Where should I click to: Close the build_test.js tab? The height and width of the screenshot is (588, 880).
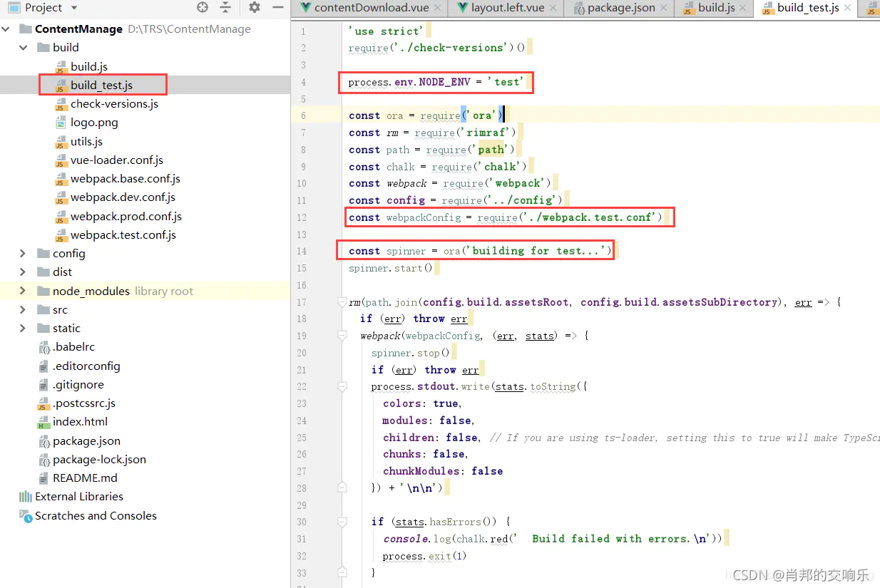[x=847, y=9]
